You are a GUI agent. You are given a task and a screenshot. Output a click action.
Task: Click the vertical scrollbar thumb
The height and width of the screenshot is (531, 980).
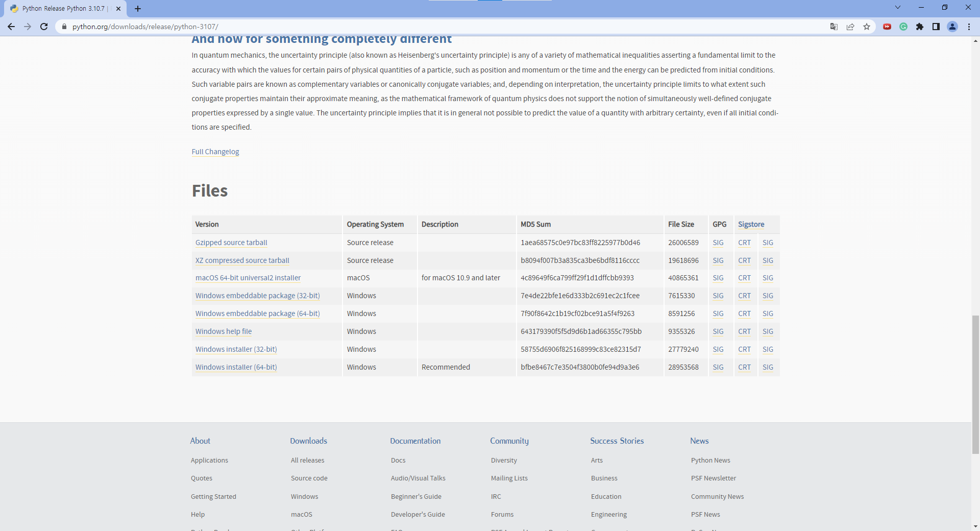975,384
